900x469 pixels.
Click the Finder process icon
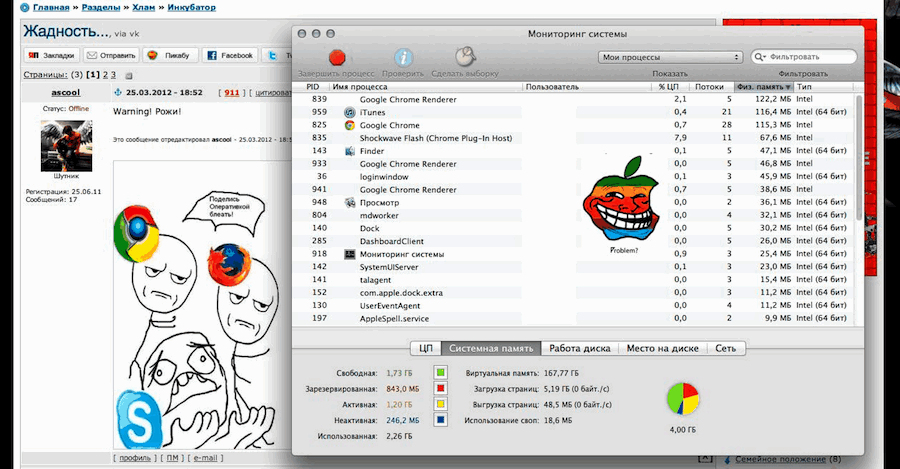(350, 151)
